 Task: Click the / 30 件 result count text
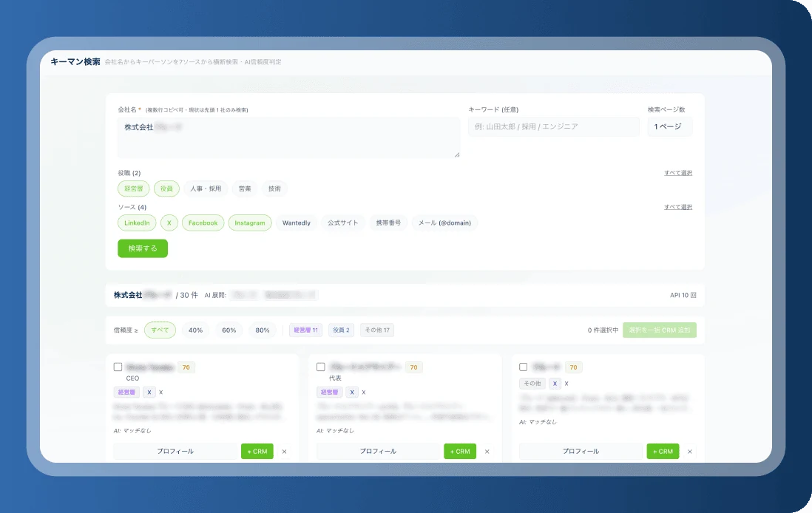point(186,295)
